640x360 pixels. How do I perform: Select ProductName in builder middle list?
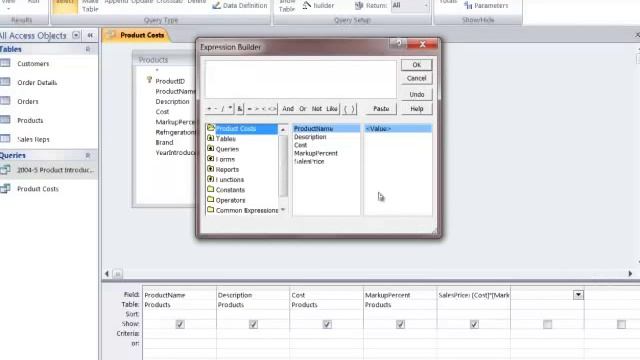[x=326, y=129]
